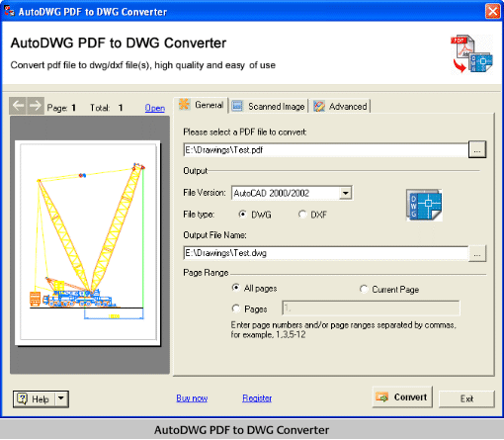Viewport: 504px width, 440px height.
Task: Open the General tab
Action: pos(202,105)
